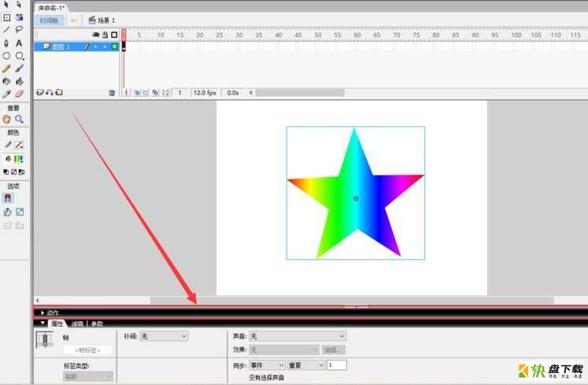Viewport: 588px width, 385px height.
Task: Toggle outline view for 图层 1
Action: [x=114, y=46]
